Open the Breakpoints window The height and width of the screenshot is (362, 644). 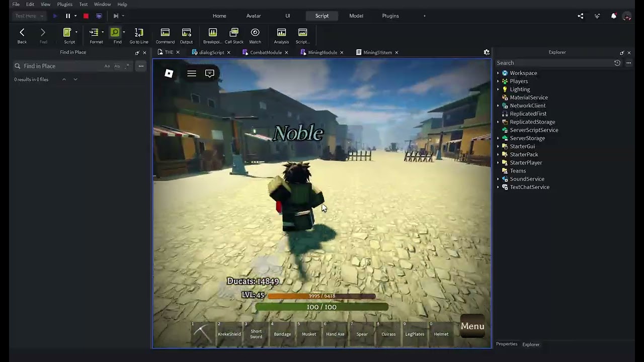[213, 36]
